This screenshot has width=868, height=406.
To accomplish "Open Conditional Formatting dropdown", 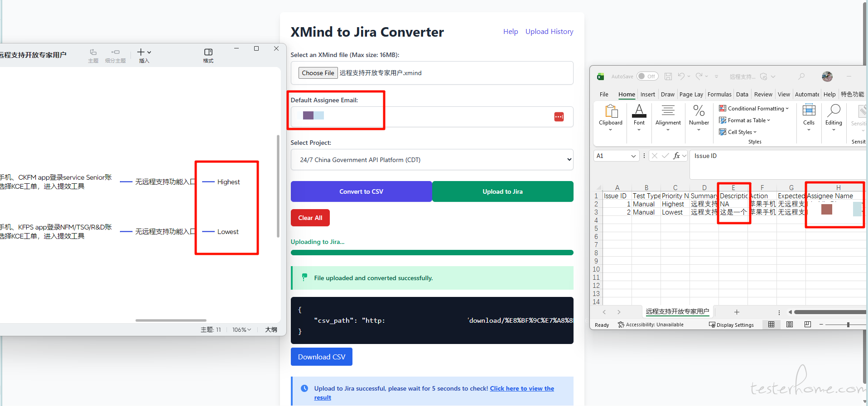I will (x=754, y=109).
